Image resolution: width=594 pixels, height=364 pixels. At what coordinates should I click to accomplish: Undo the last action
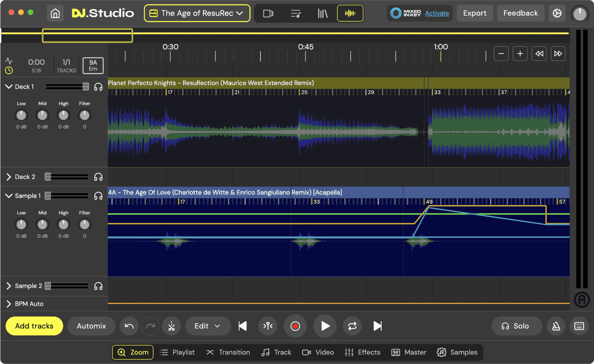[129, 326]
